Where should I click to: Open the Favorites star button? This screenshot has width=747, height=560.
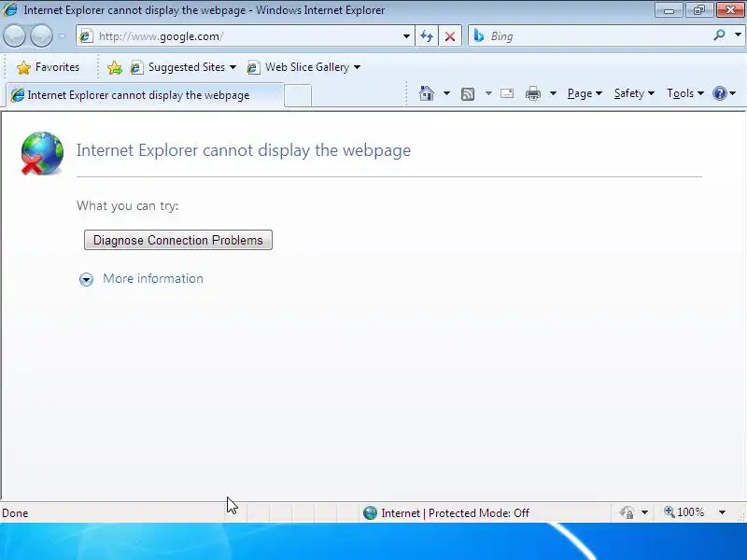(48, 67)
